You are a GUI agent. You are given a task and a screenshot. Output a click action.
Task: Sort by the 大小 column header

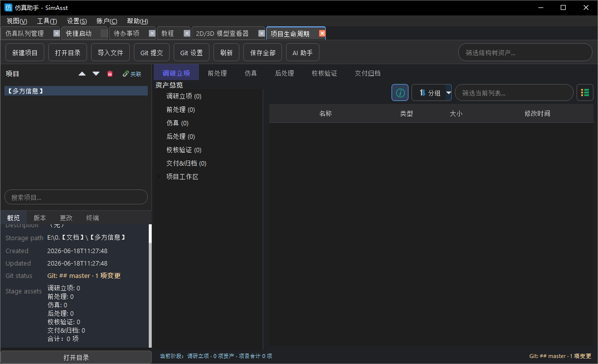(456, 113)
